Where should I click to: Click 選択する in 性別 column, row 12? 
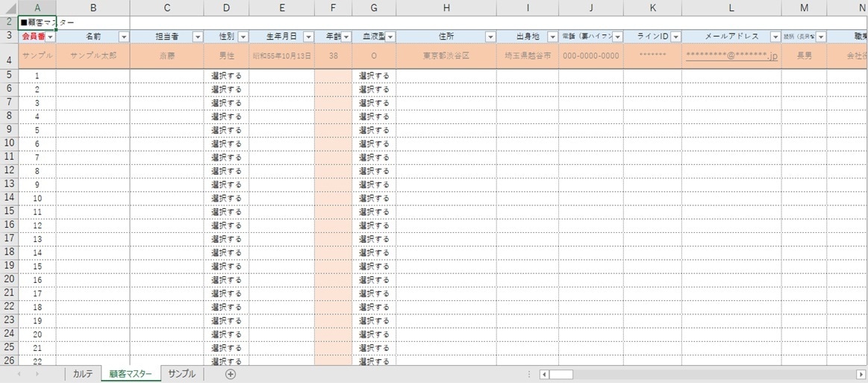[x=226, y=171]
